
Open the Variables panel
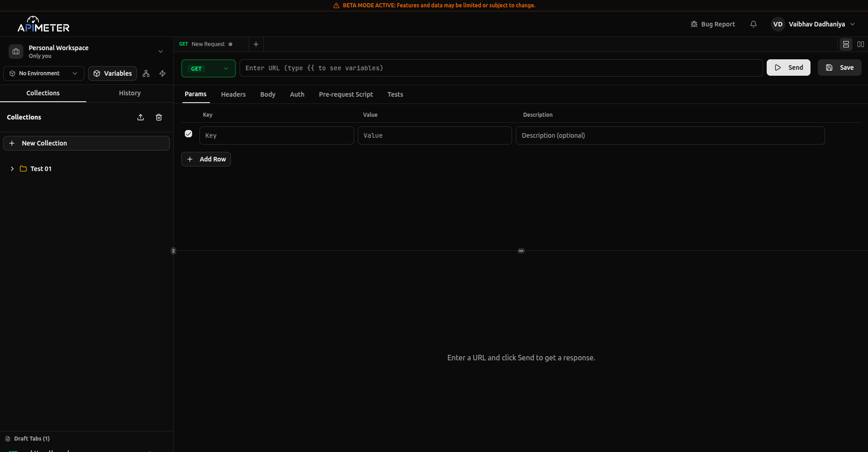[112, 73]
